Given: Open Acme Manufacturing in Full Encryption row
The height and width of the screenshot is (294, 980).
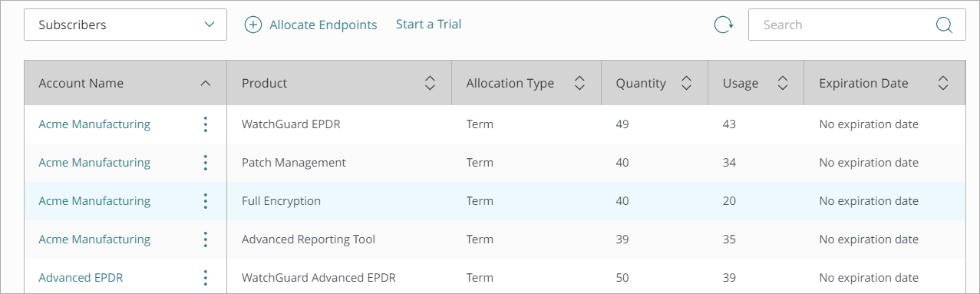Looking at the screenshot, I should (94, 200).
